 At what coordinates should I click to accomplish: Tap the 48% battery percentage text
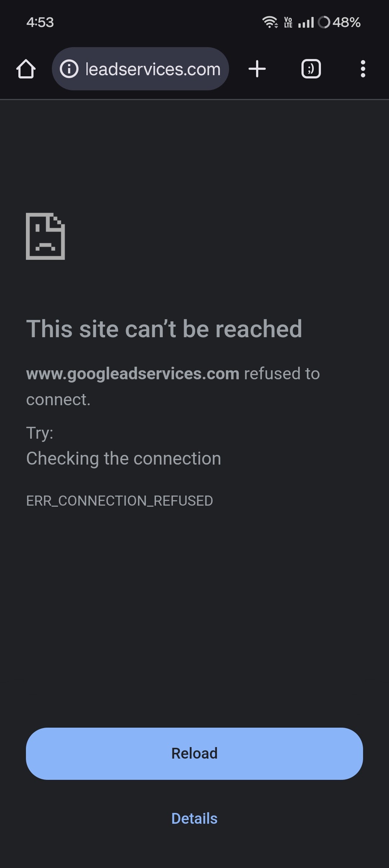346,22
